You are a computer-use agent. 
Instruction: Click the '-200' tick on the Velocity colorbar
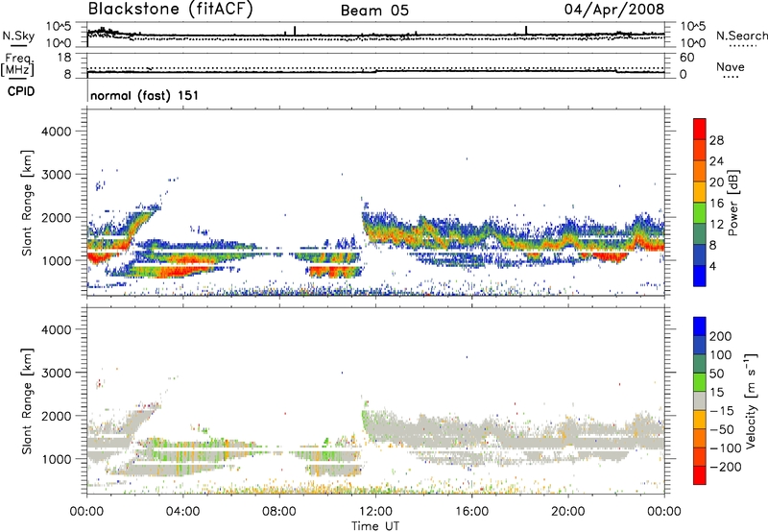[x=726, y=467]
